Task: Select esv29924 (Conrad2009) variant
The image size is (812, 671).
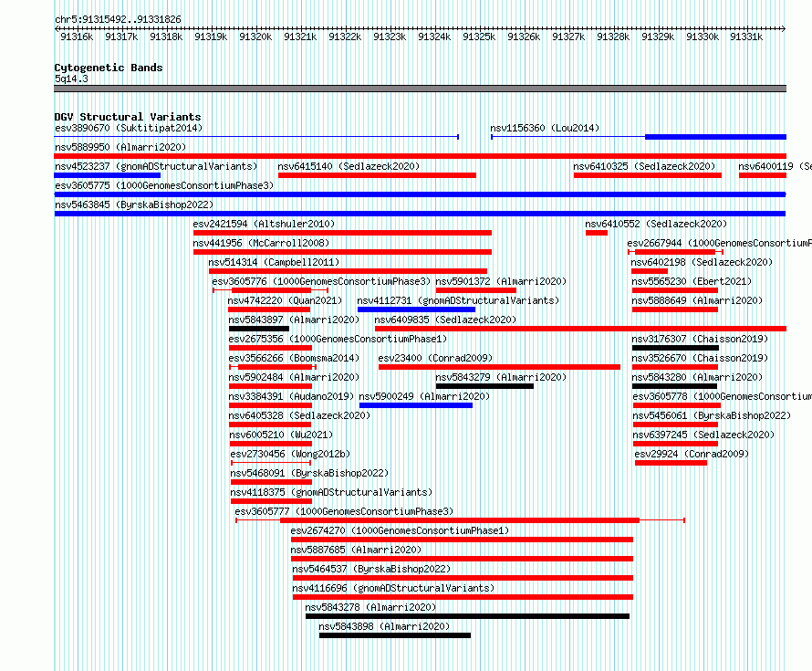Action: [692, 454]
